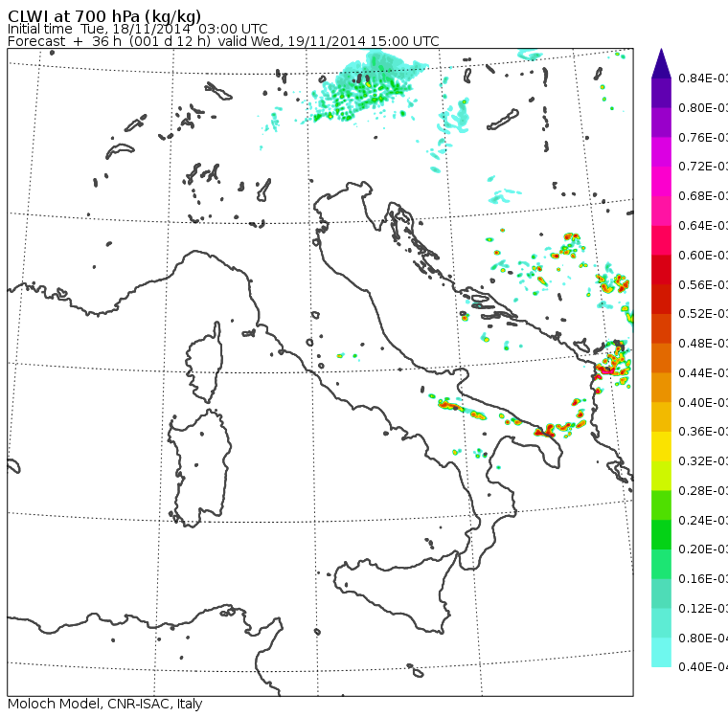
Task: Click the 0.56E-03 colorbar label
Action: [x=703, y=284]
